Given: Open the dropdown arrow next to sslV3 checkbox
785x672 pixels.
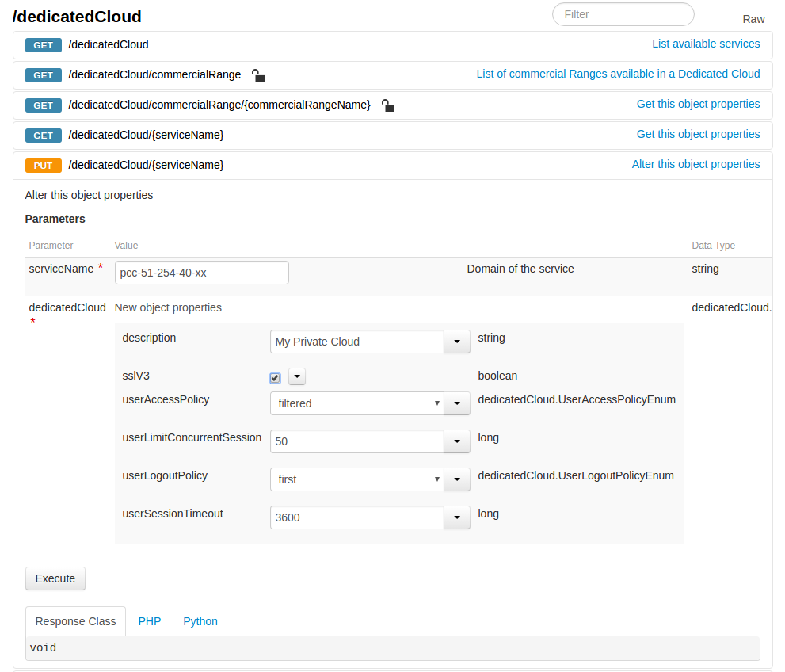Looking at the screenshot, I should [x=296, y=376].
